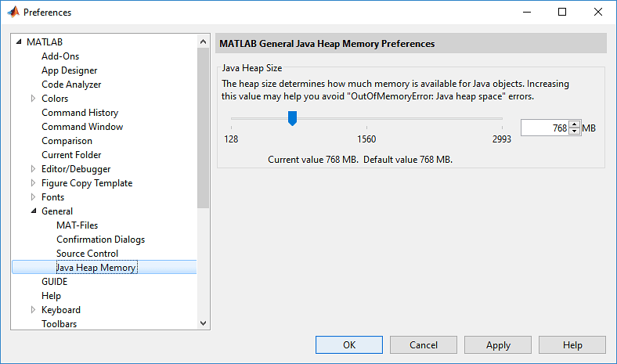Open Confirmation Dialogs preferences

(x=101, y=240)
